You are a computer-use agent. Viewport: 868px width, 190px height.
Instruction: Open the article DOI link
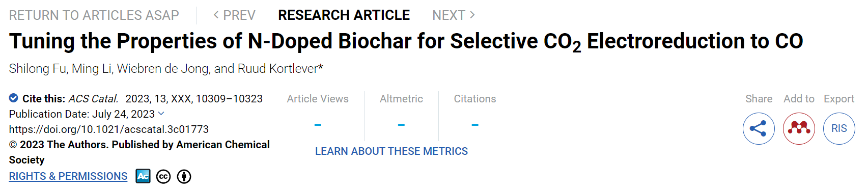click(109, 129)
